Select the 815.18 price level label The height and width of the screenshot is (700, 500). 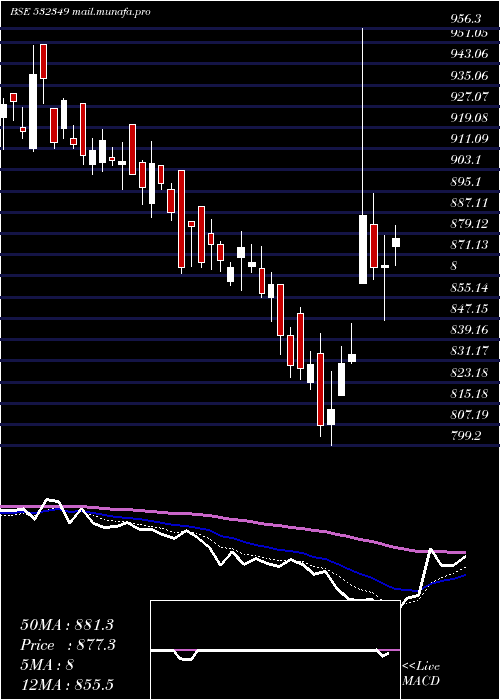(x=469, y=394)
